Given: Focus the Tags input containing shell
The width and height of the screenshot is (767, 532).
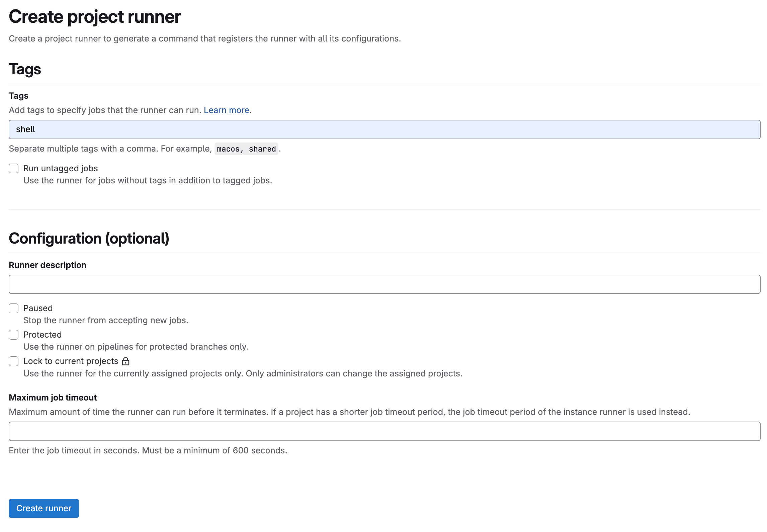Looking at the screenshot, I should (384, 129).
